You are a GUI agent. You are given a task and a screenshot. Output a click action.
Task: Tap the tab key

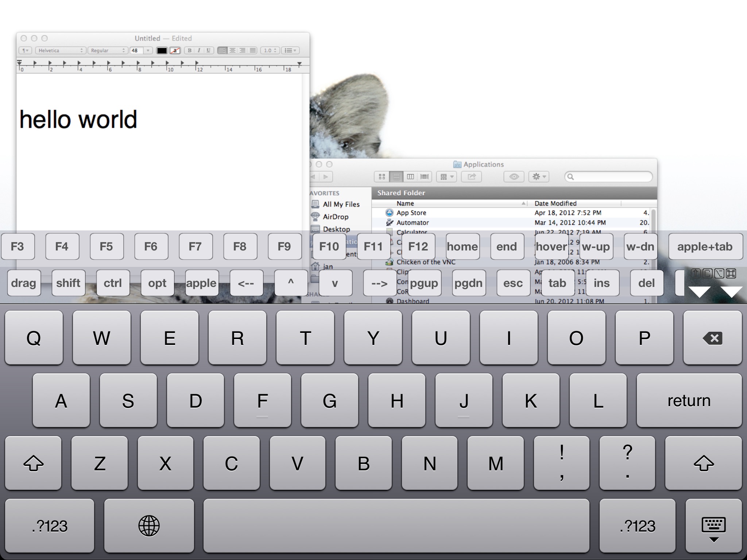pos(558,283)
